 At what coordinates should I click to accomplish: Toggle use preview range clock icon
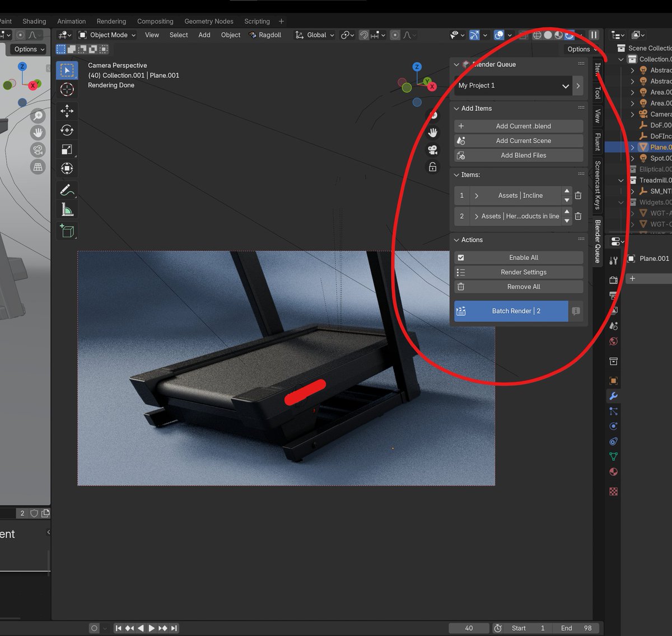497,628
